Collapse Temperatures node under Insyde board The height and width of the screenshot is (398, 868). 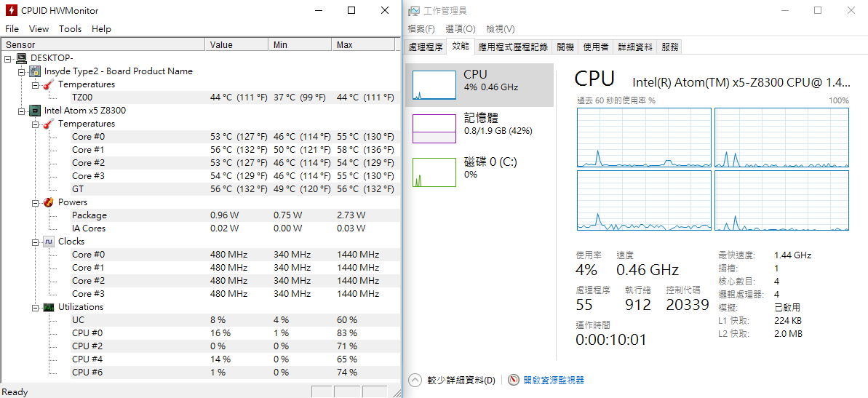pos(36,84)
